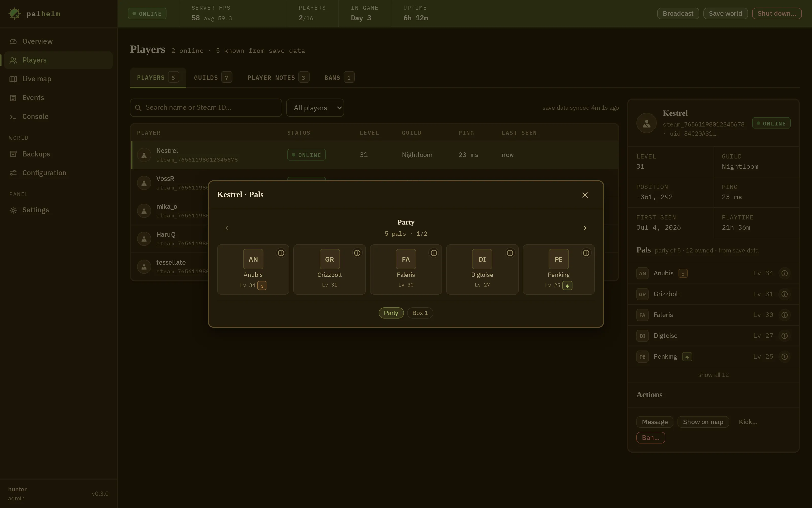Viewport: 812px width, 508px height.
Task: Open the Overview sidebar item
Action: pyautogui.click(x=58, y=41)
